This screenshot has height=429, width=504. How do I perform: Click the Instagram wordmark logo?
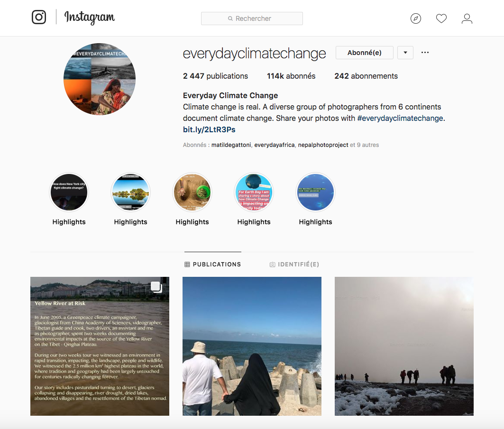89,18
